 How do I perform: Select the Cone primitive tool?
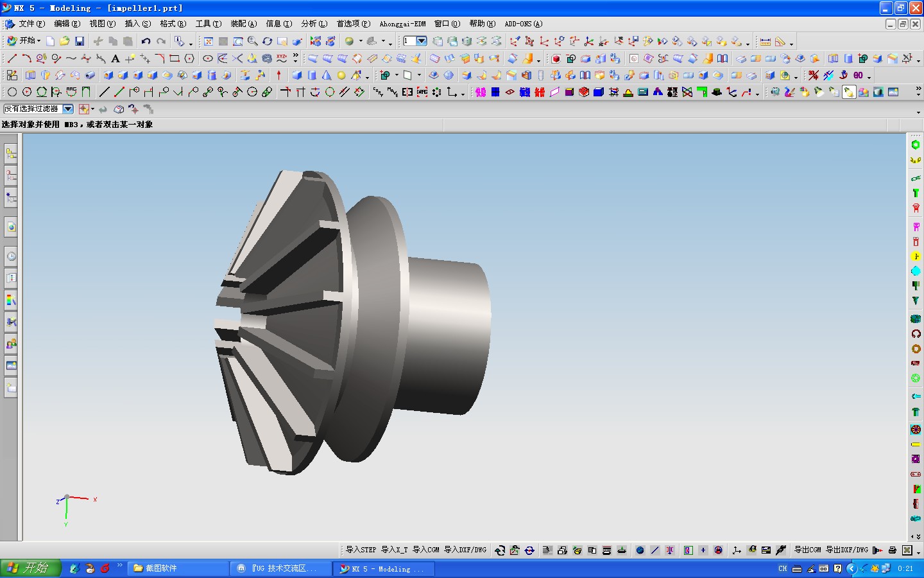[326, 75]
